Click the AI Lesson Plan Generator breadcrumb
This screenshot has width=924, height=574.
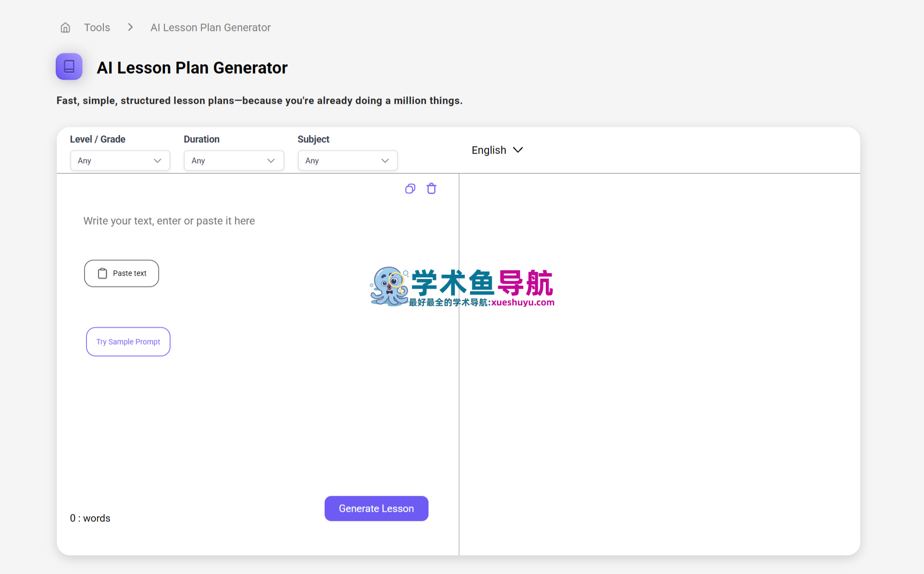pos(211,27)
